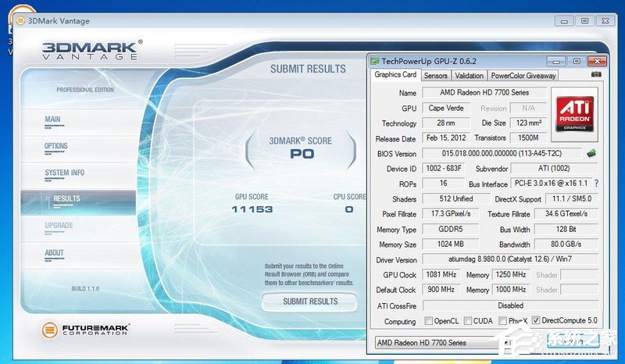Maximize the 3DMark Vantage window
Viewport: 625px width, 364px height.
[584, 21]
